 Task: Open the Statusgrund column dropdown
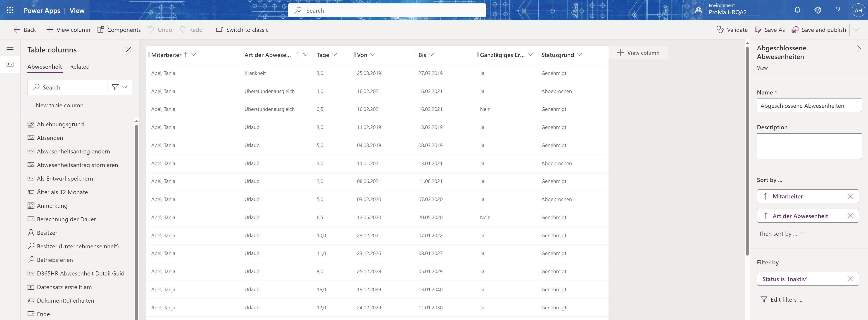[579, 54]
